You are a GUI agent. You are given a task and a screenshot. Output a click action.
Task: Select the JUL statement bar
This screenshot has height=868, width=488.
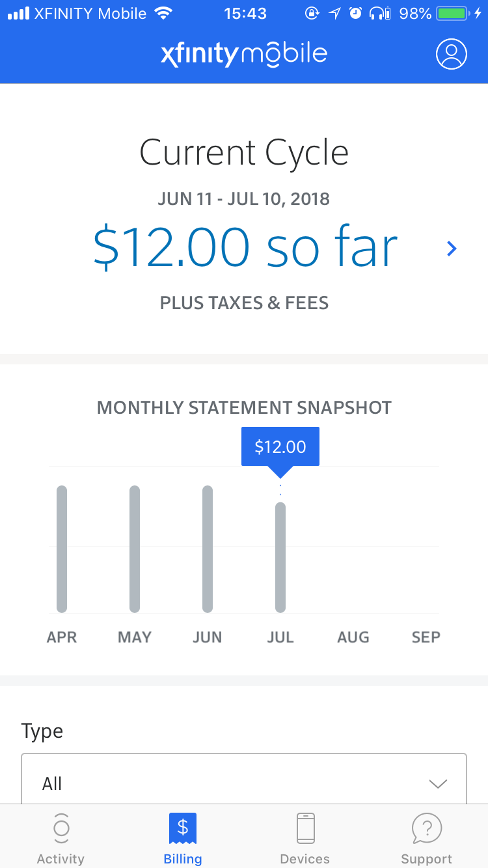pyautogui.click(x=280, y=557)
